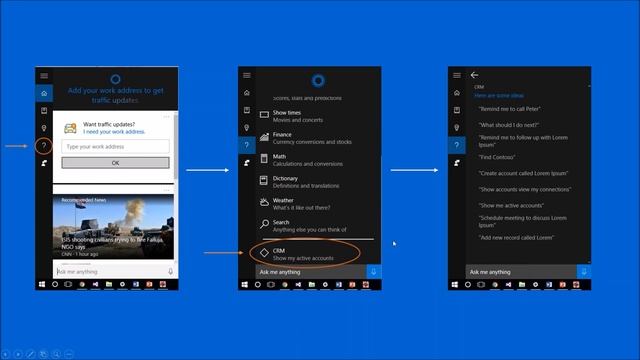Viewport: 640px width, 360px height.
Task: Click microphone icon in left panel's search box
Action: [170, 271]
